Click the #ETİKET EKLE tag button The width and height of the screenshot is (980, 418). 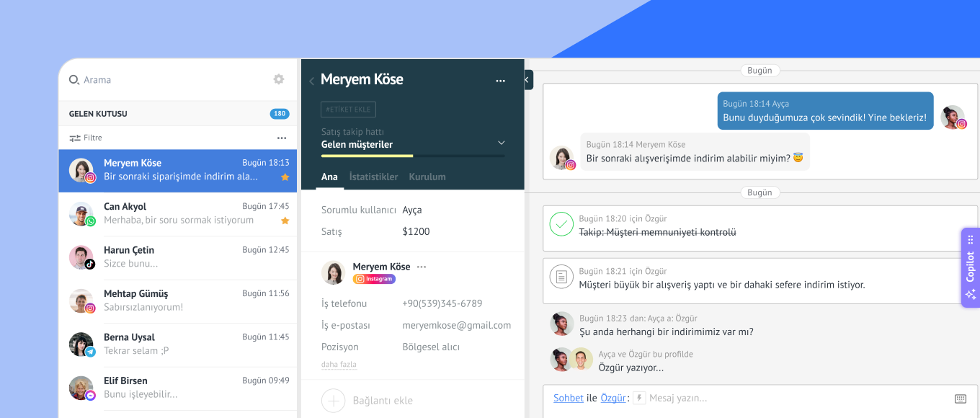348,110
